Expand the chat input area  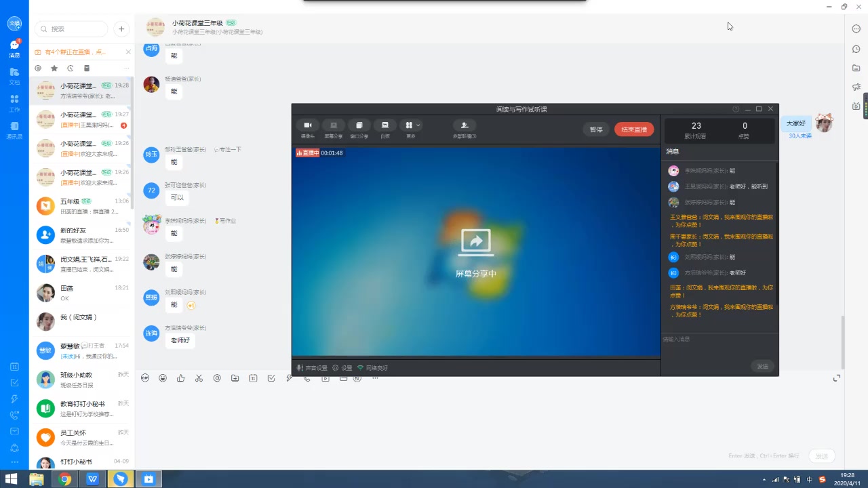pos(837,378)
